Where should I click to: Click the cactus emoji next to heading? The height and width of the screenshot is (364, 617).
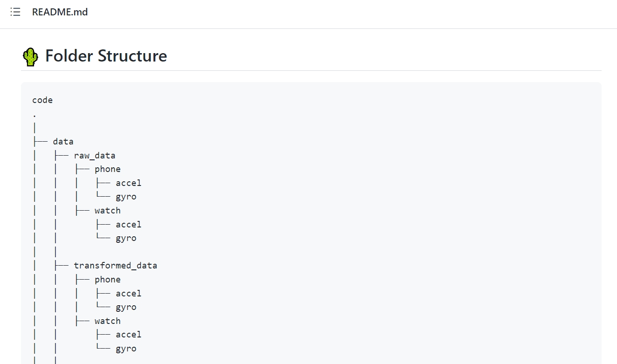tap(30, 56)
